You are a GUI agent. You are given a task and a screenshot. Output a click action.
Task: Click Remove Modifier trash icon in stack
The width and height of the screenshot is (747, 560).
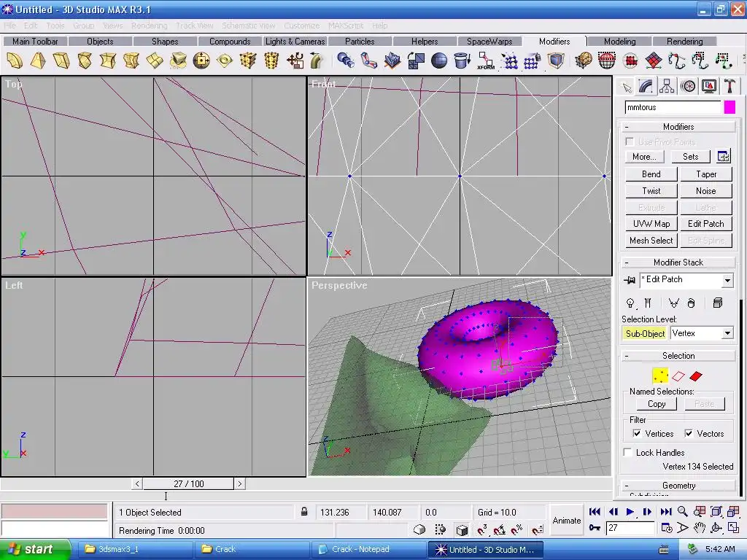click(x=692, y=303)
